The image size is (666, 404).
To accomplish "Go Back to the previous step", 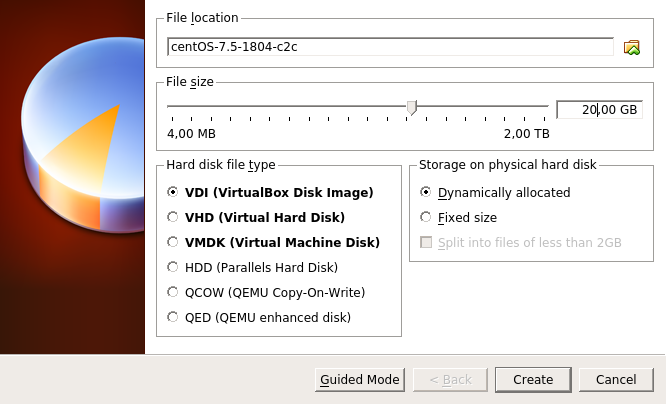I will [449, 380].
